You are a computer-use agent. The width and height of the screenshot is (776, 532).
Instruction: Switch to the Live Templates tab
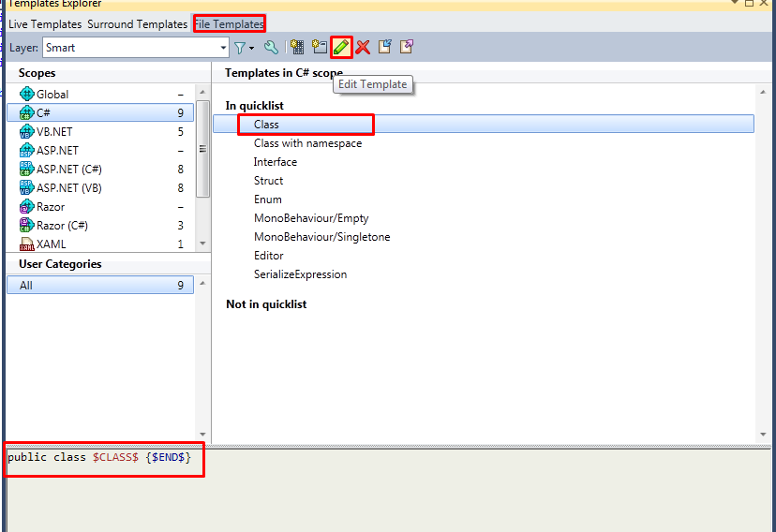pos(45,24)
